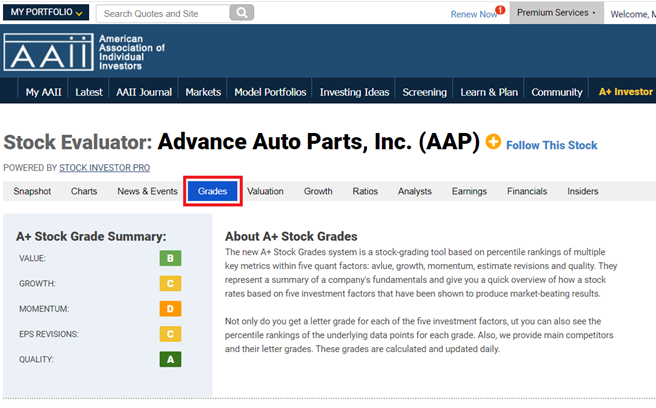The image size is (656, 408).
Task: Click Follow This Stock link
Action: tap(551, 145)
